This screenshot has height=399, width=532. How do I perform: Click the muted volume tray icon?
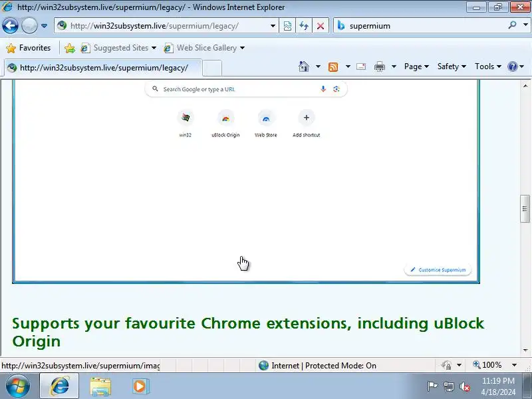[x=464, y=386]
